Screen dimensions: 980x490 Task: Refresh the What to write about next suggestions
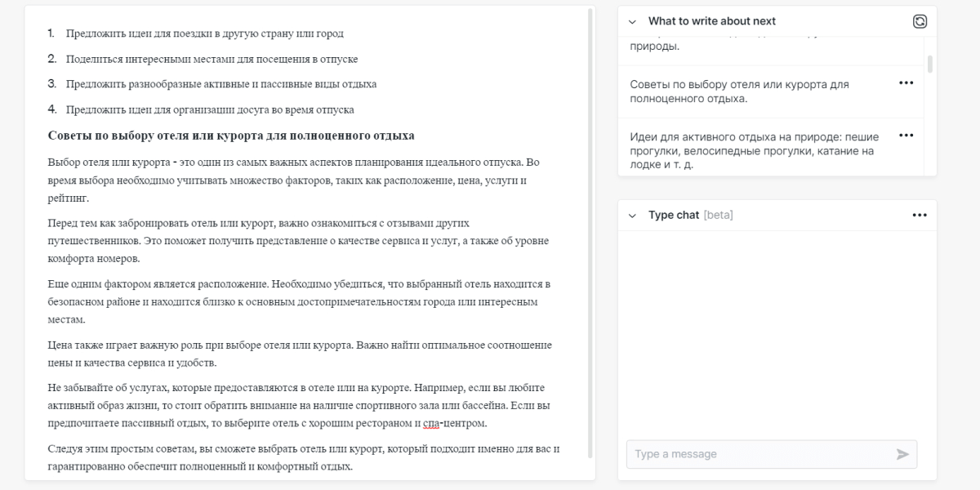(x=920, y=21)
